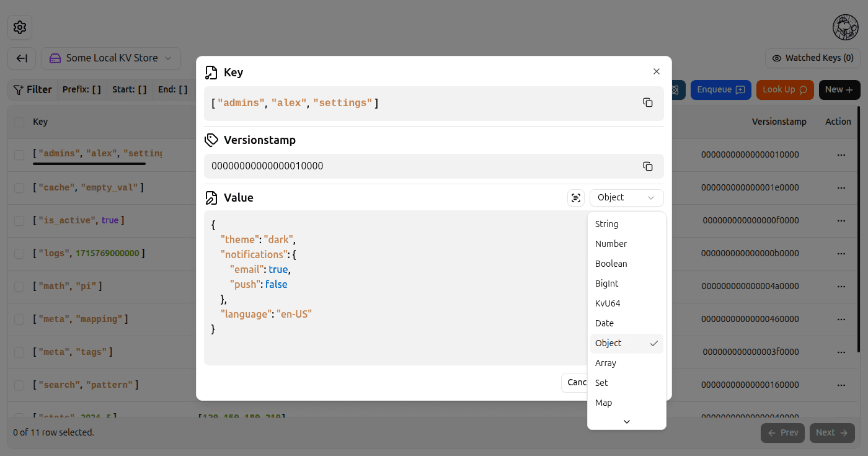Click inside the value JSON editor

click(x=396, y=288)
